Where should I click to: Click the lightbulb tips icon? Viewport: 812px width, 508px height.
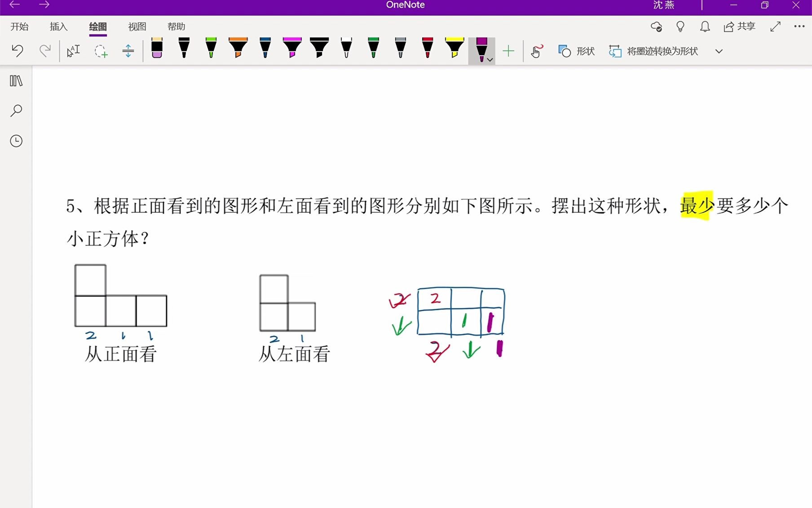680,27
